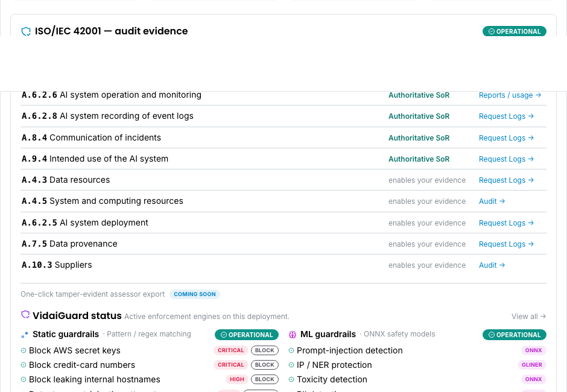The height and width of the screenshot is (392, 567).
Task: Click Block credit-card numbers rule
Action: click(81, 365)
